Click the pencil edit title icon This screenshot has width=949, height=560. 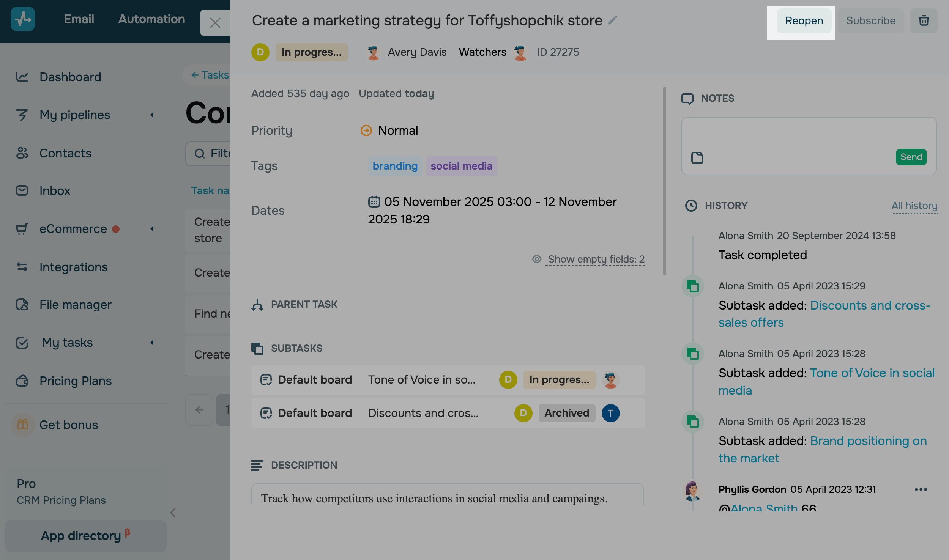click(x=613, y=20)
